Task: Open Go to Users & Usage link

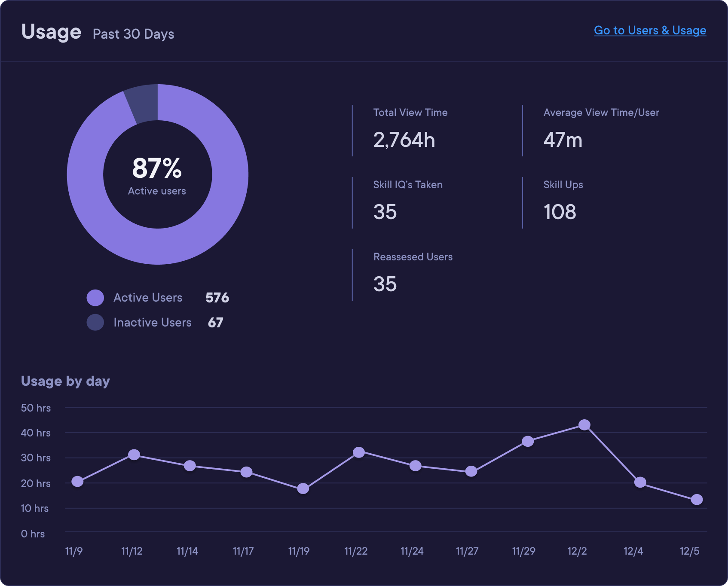Action: 649,31
